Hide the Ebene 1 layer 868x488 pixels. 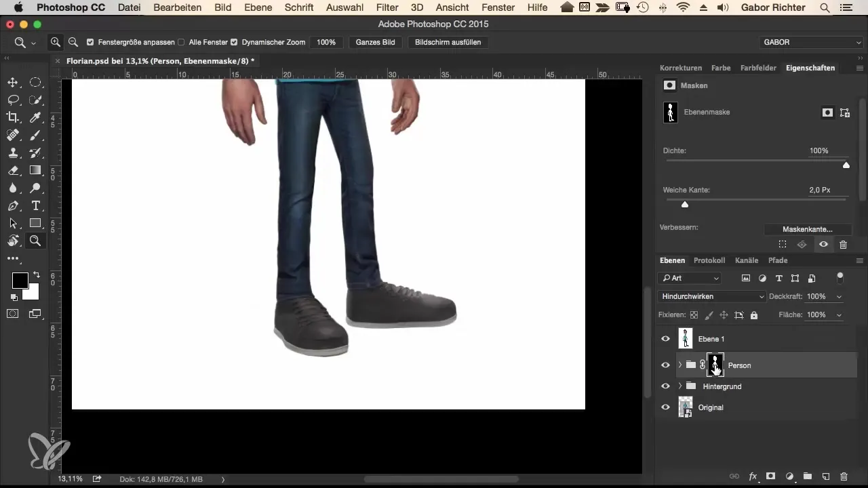point(665,339)
